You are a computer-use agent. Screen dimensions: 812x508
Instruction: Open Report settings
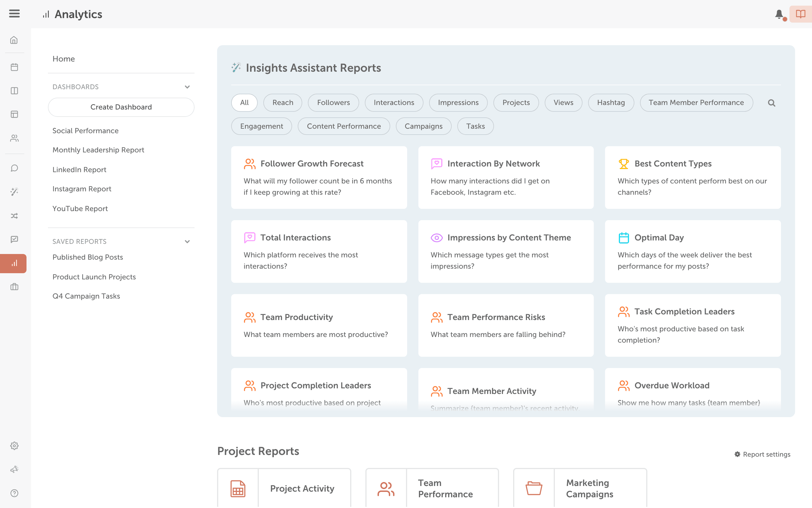762,454
